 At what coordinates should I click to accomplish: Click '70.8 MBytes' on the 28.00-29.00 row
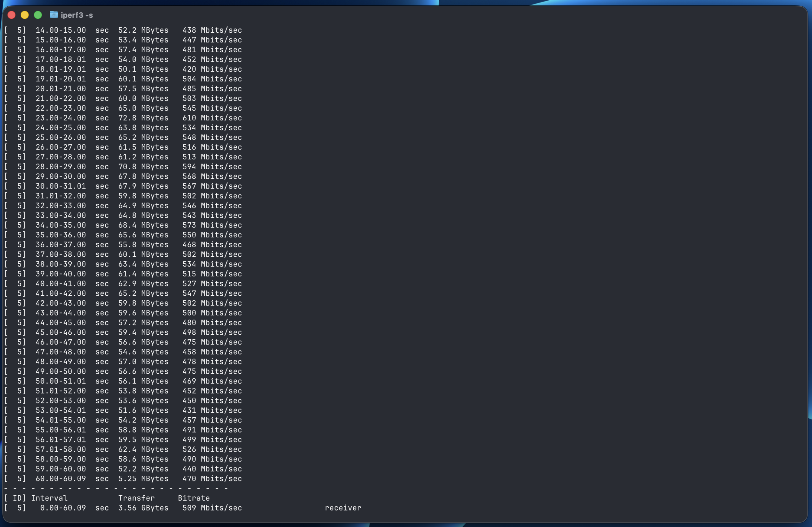click(x=143, y=167)
